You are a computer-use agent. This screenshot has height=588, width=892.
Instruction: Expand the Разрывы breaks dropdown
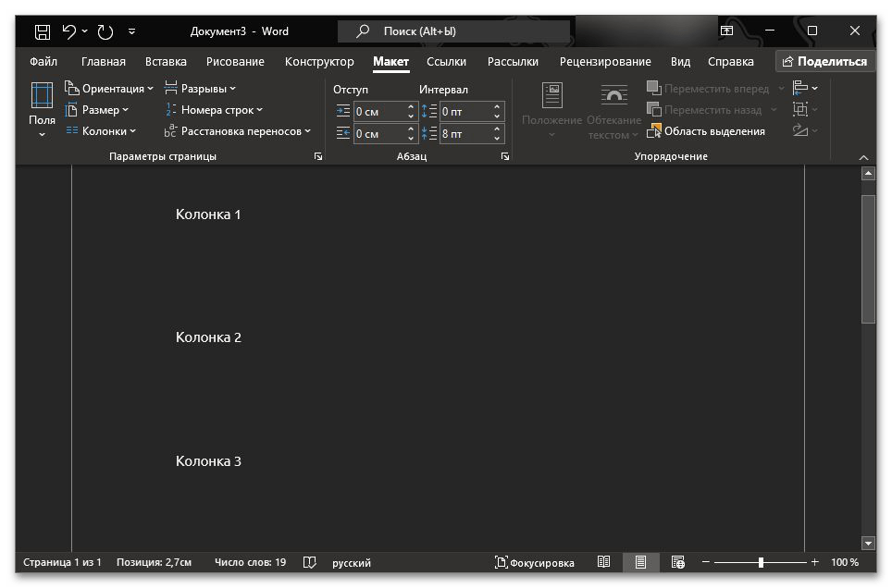click(201, 89)
